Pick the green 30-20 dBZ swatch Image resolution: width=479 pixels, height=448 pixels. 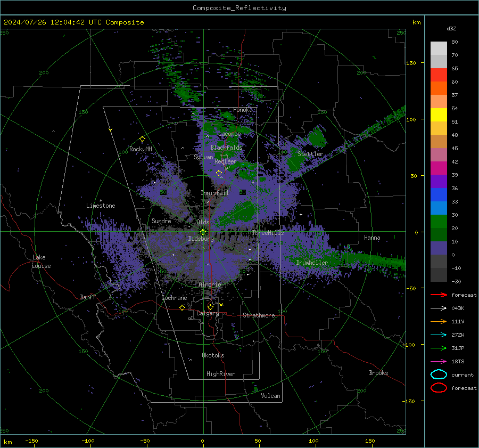pos(439,222)
